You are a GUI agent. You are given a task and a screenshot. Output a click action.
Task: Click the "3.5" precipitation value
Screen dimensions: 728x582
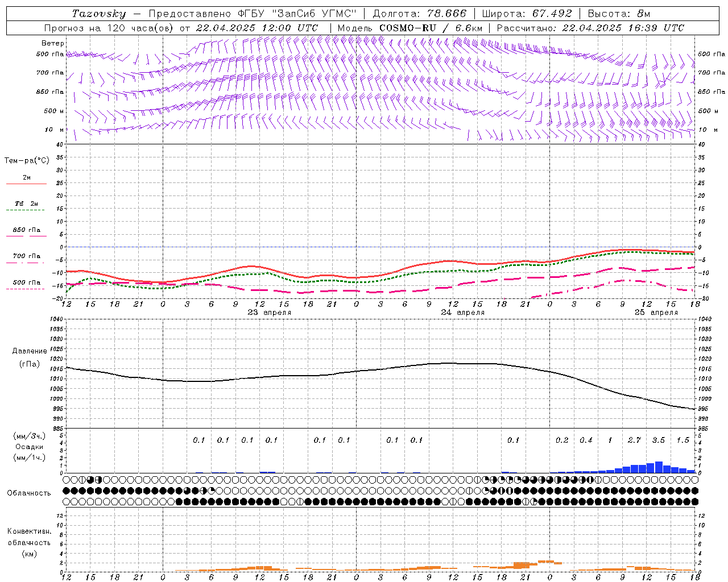point(659,440)
